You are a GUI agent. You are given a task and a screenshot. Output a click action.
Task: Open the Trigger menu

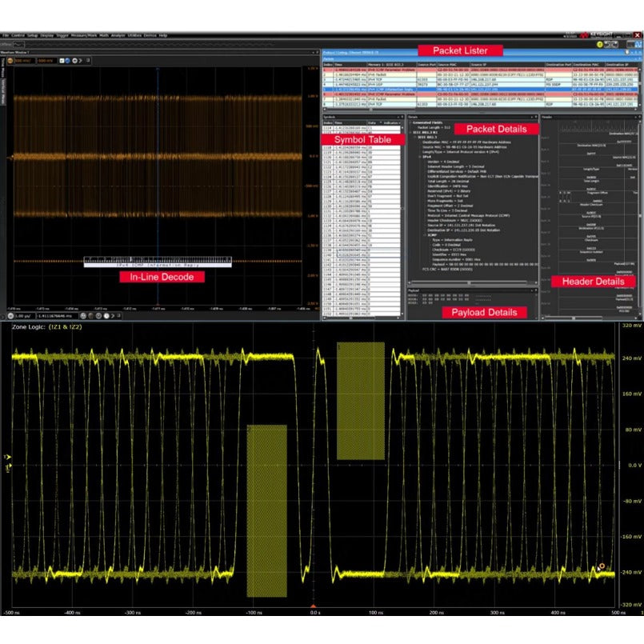[x=62, y=35]
